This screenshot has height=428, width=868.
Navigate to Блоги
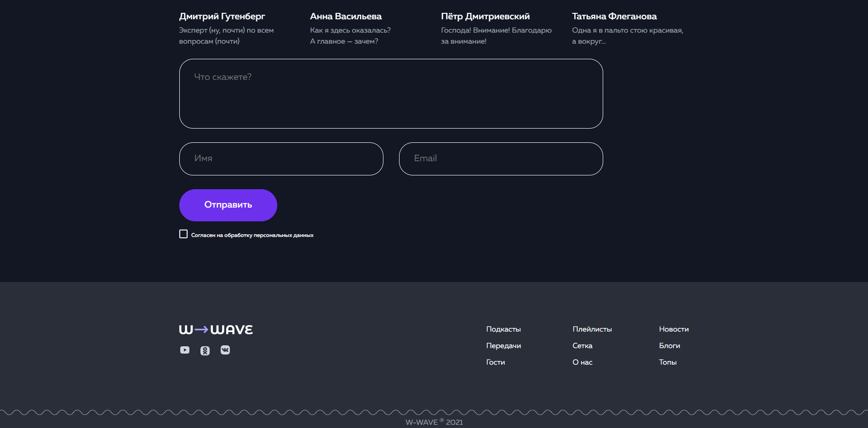(669, 346)
